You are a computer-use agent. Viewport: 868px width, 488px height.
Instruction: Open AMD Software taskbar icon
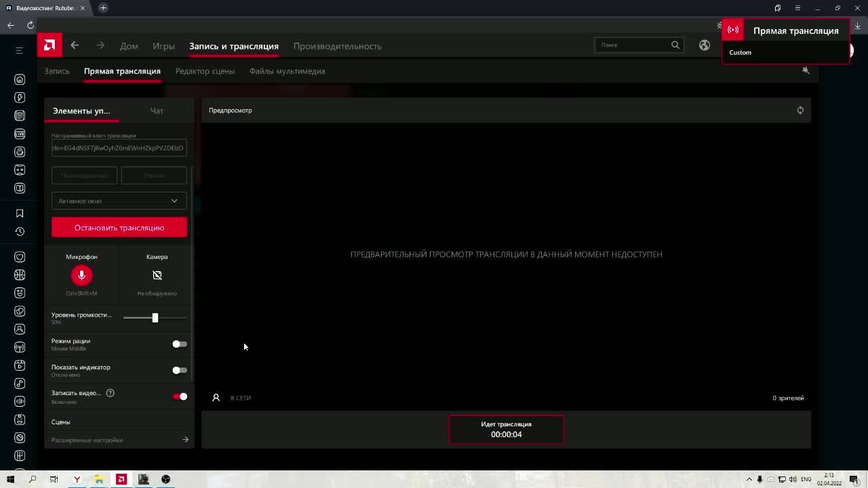tap(121, 479)
